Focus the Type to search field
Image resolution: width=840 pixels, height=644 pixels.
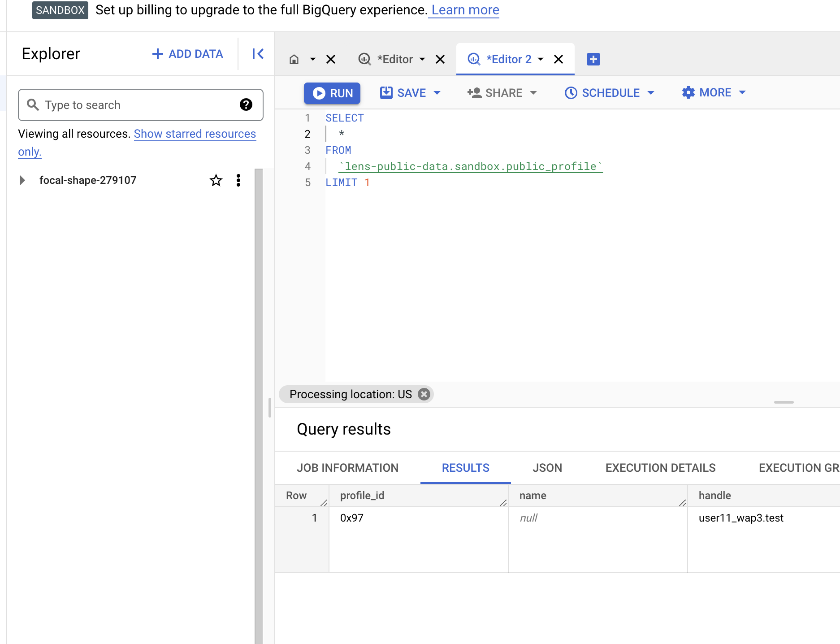point(141,105)
